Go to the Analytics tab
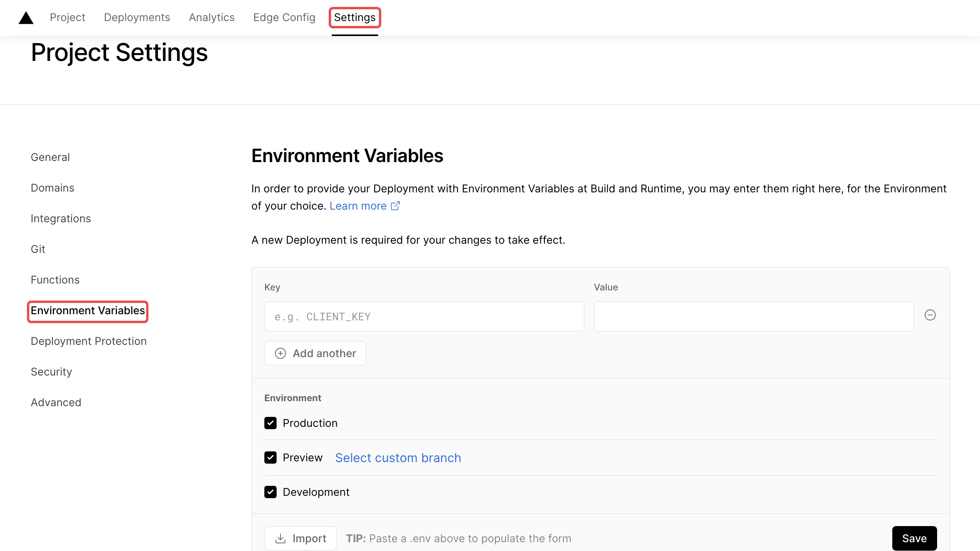 pyautogui.click(x=211, y=18)
